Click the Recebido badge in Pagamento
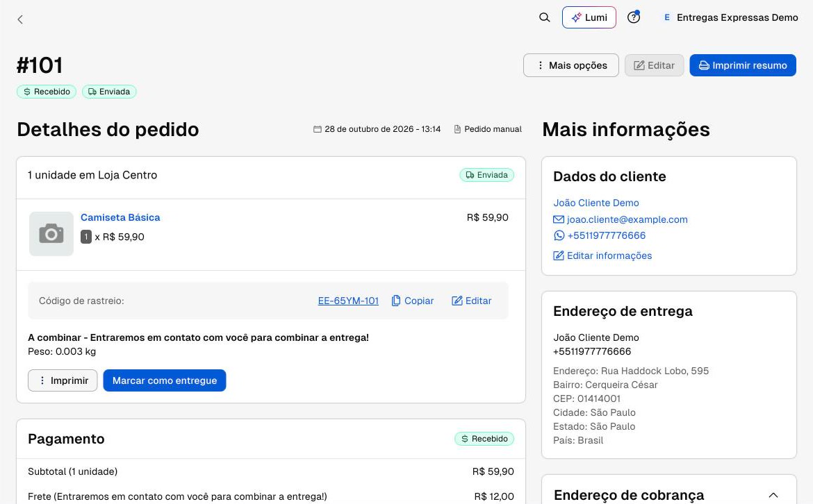The image size is (813, 504). pos(484,439)
